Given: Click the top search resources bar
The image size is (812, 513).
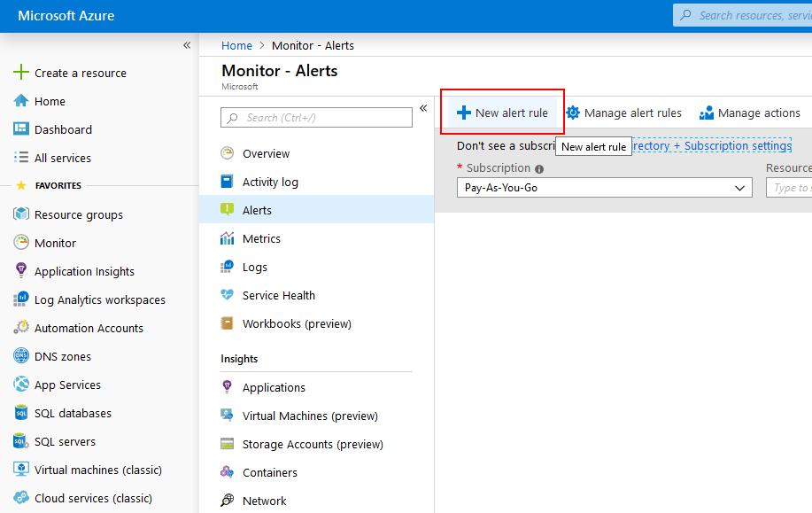Looking at the screenshot, I should point(743,15).
